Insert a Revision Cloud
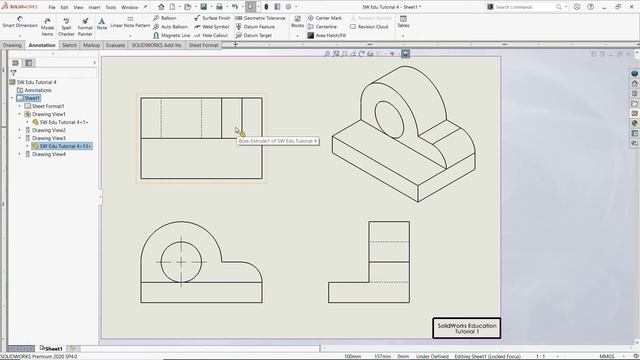 (x=369, y=27)
